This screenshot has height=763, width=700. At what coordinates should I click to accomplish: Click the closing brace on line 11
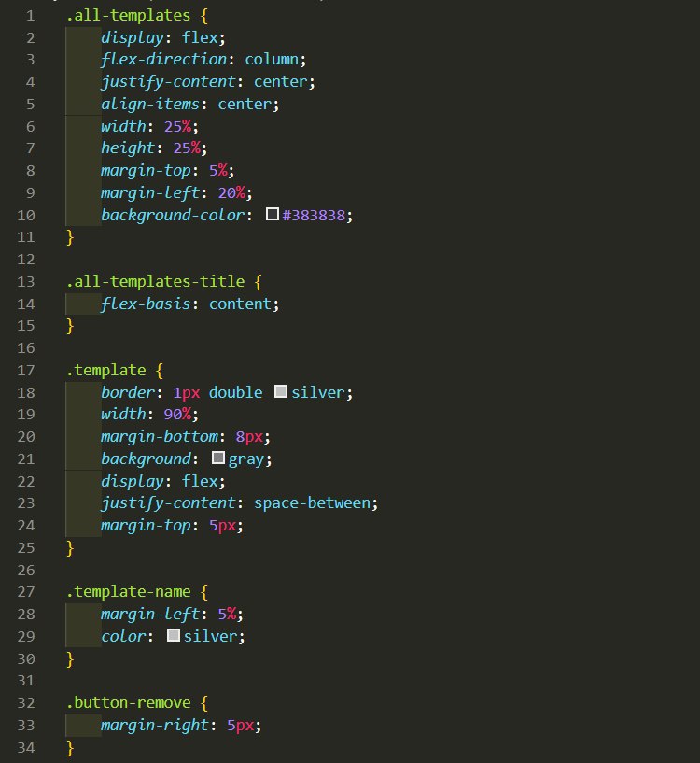click(x=70, y=237)
